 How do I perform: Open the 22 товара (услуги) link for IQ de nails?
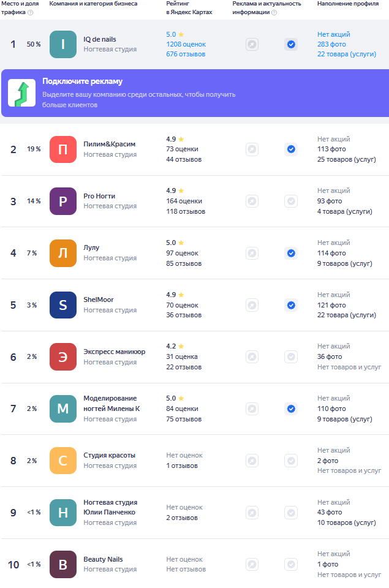pos(347,54)
